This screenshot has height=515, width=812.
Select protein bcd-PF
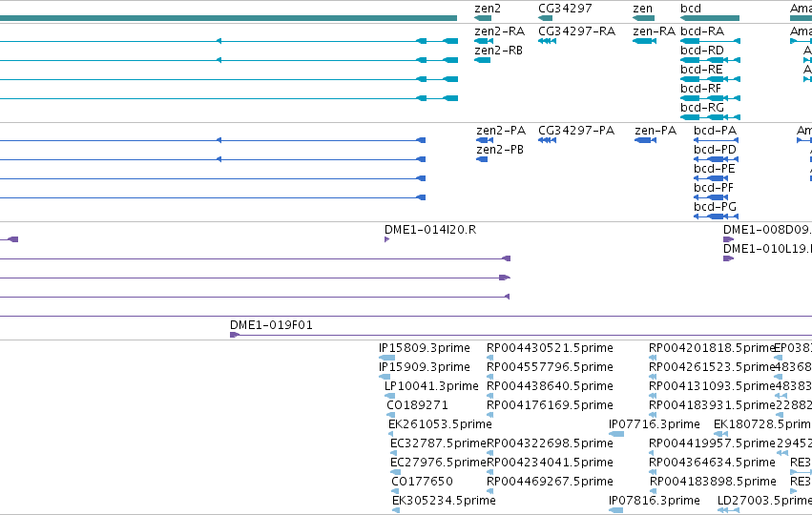[x=714, y=188]
